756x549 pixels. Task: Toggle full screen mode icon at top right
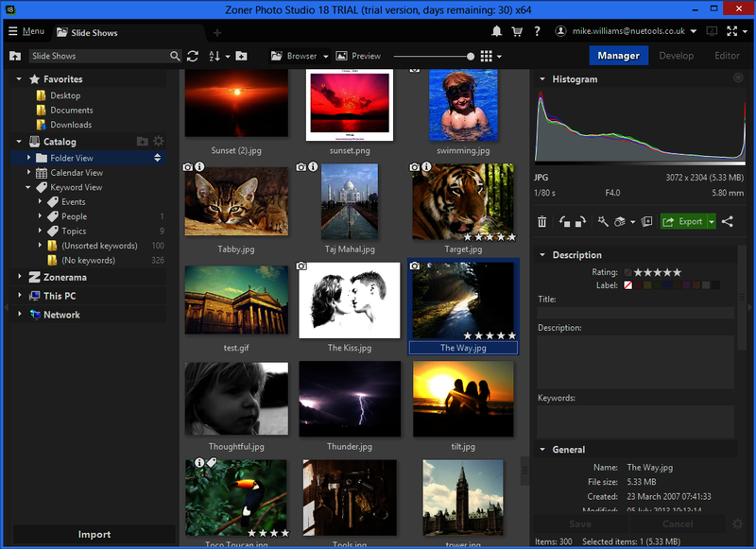(731, 31)
